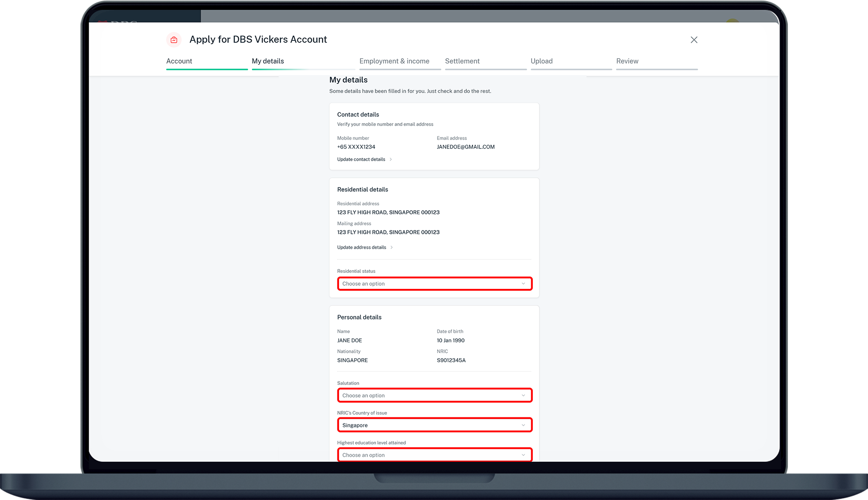
Task: Click chevron next to Update contact details
Action: 391,160
